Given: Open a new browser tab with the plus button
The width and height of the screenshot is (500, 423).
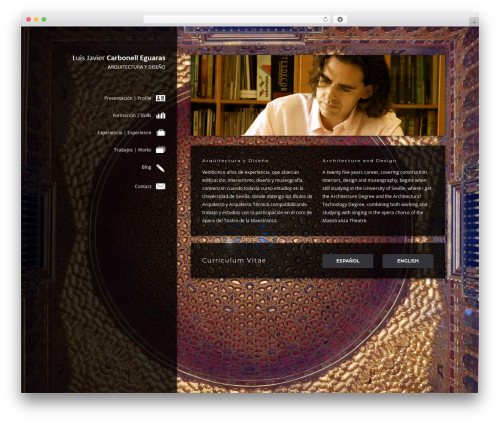Looking at the screenshot, I should click(x=474, y=22).
